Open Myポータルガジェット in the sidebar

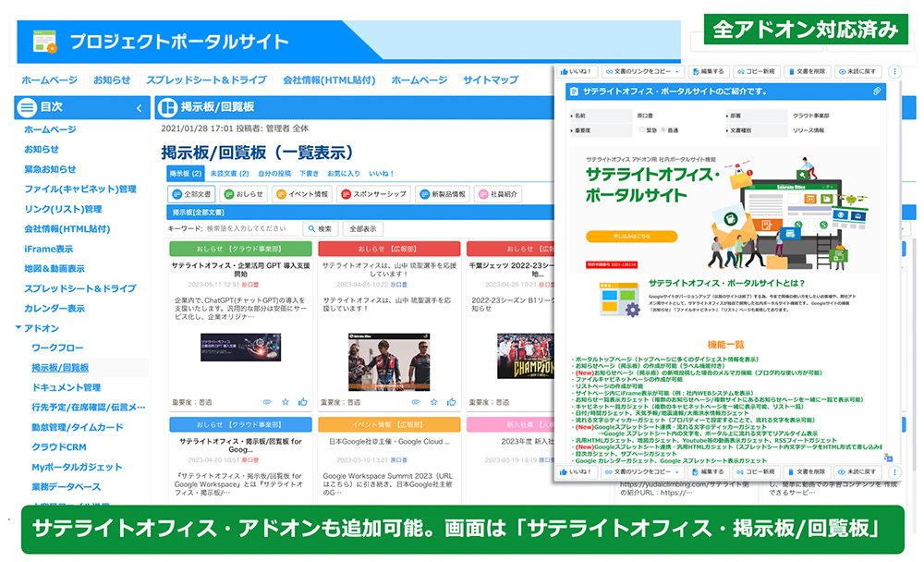pyautogui.click(x=77, y=467)
